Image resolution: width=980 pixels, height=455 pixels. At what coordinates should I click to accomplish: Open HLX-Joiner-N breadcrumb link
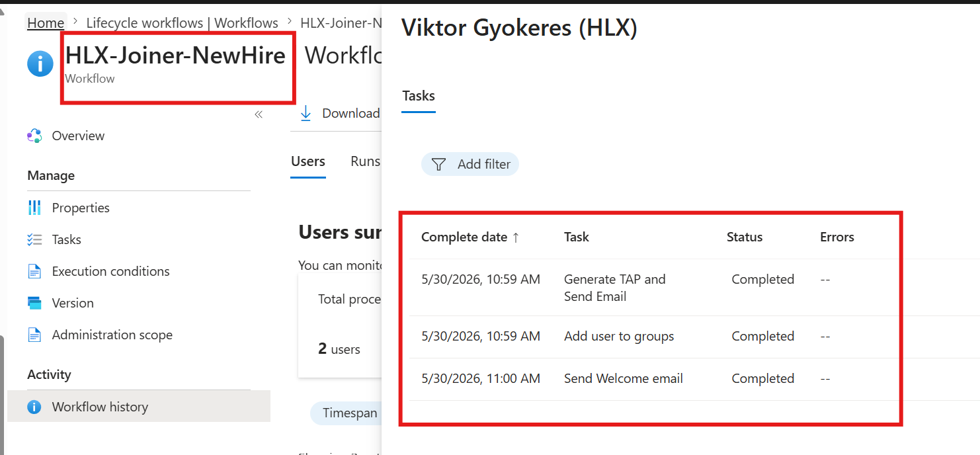click(x=341, y=22)
